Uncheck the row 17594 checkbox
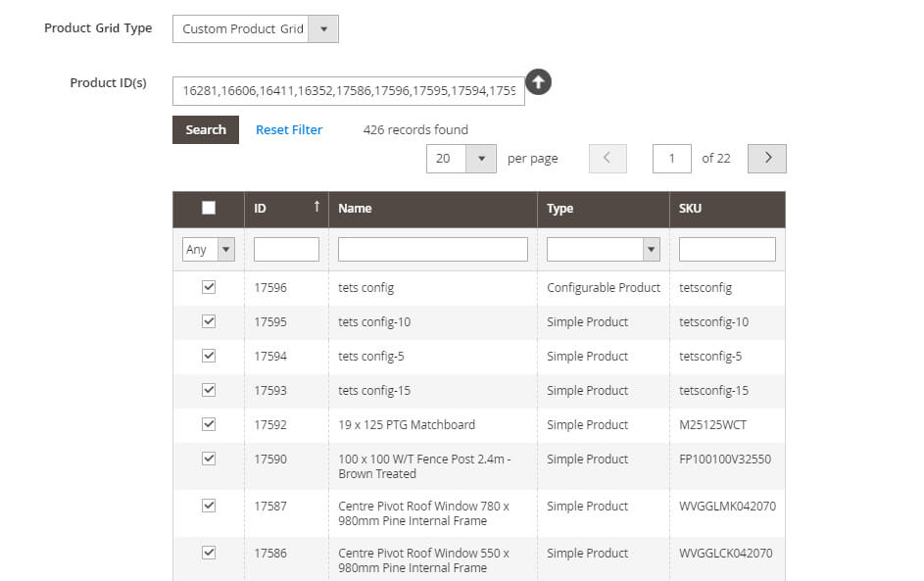This screenshot has height=581, width=924. click(209, 356)
